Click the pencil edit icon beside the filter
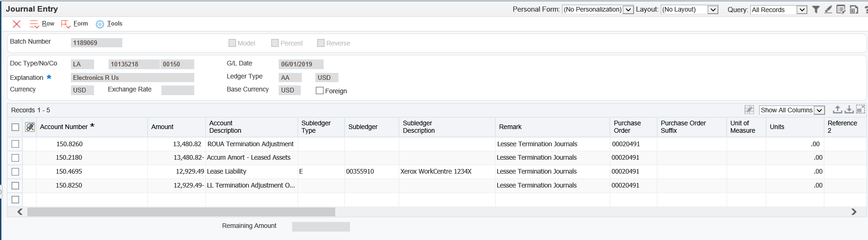The image size is (868, 240). pyautogui.click(x=828, y=9)
